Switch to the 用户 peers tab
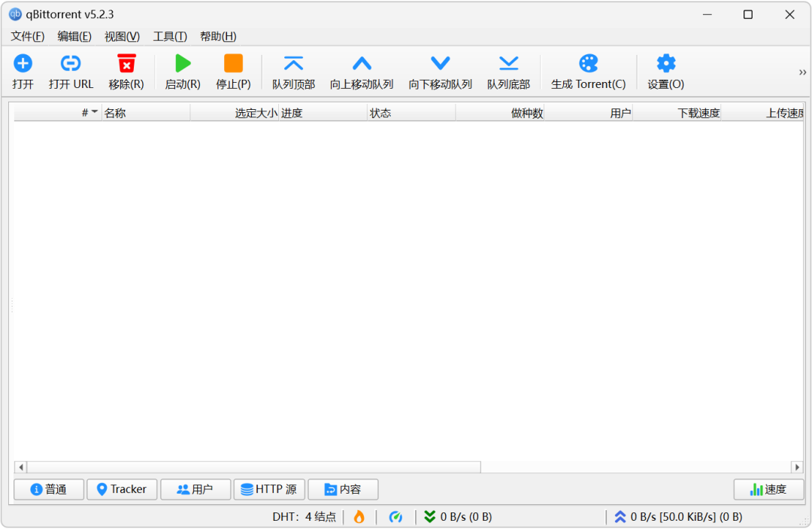Viewport: 812px width, 529px height. [x=195, y=489]
